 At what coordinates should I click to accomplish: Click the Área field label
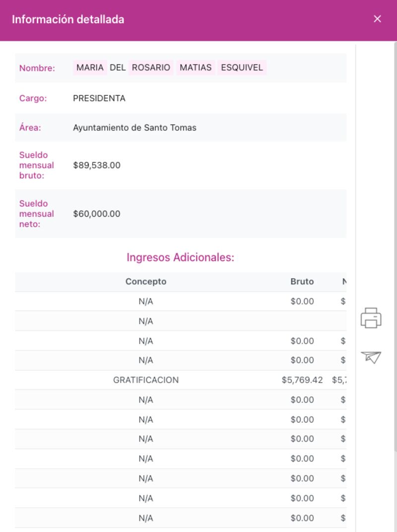click(30, 128)
